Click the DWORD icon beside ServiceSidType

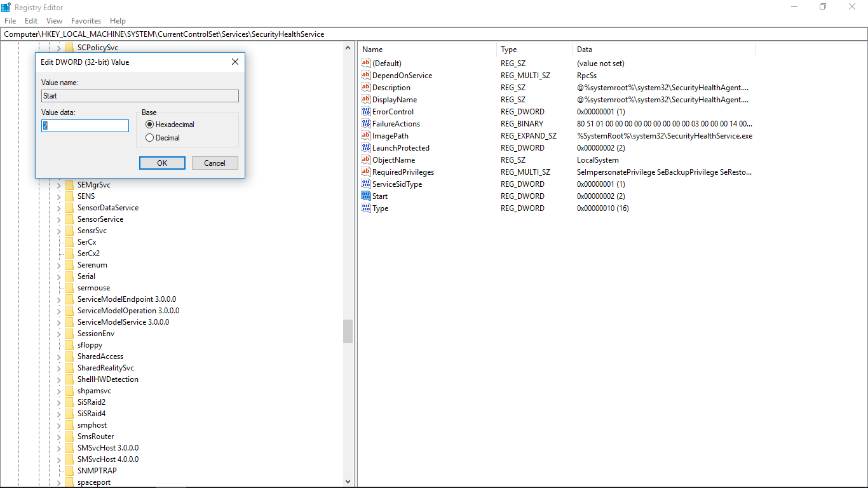[365, 184]
